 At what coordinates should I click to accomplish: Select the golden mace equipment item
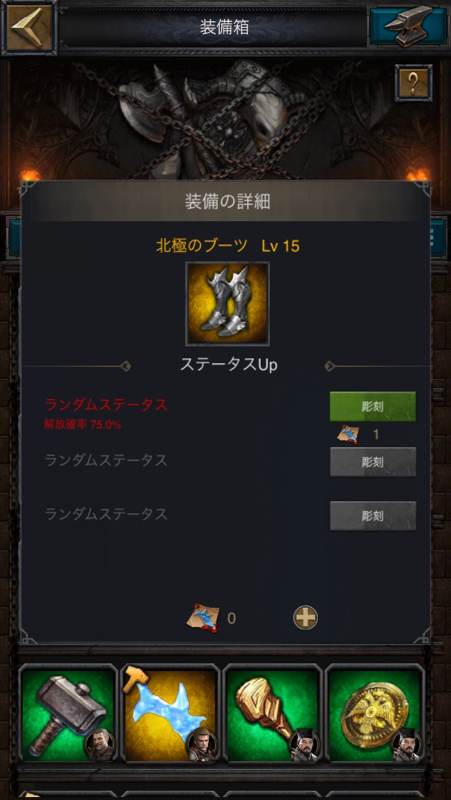click(272, 713)
